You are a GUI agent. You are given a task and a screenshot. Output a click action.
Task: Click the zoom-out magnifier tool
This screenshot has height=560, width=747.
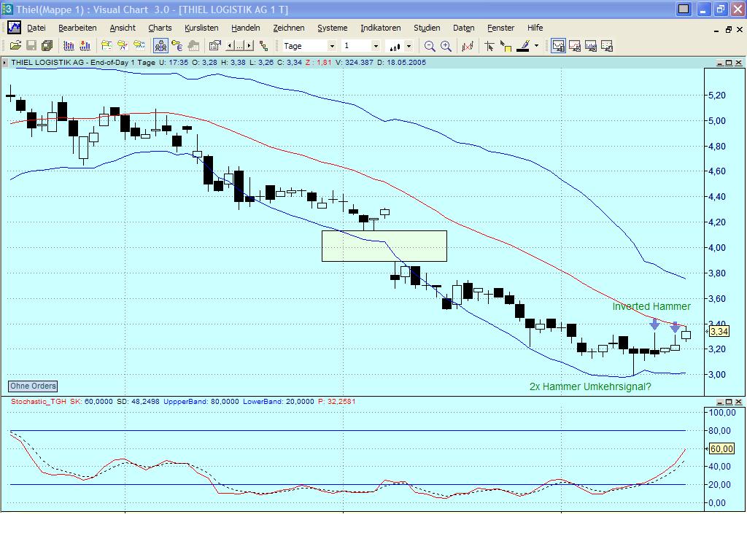point(430,45)
